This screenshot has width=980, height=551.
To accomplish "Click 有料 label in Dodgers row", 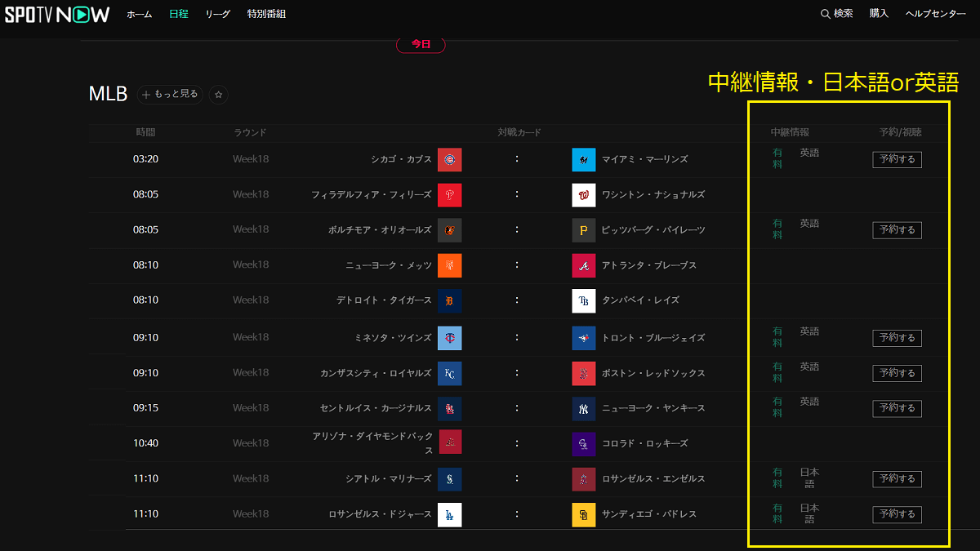I will pos(777,513).
